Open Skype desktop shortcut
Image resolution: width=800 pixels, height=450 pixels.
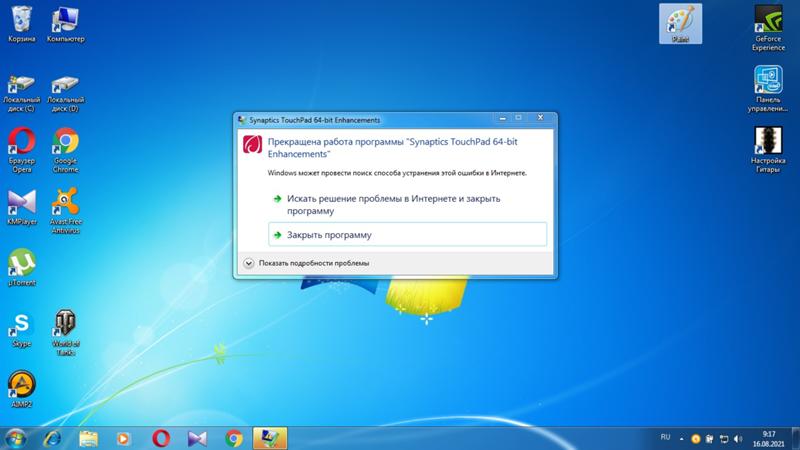[x=21, y=329]
